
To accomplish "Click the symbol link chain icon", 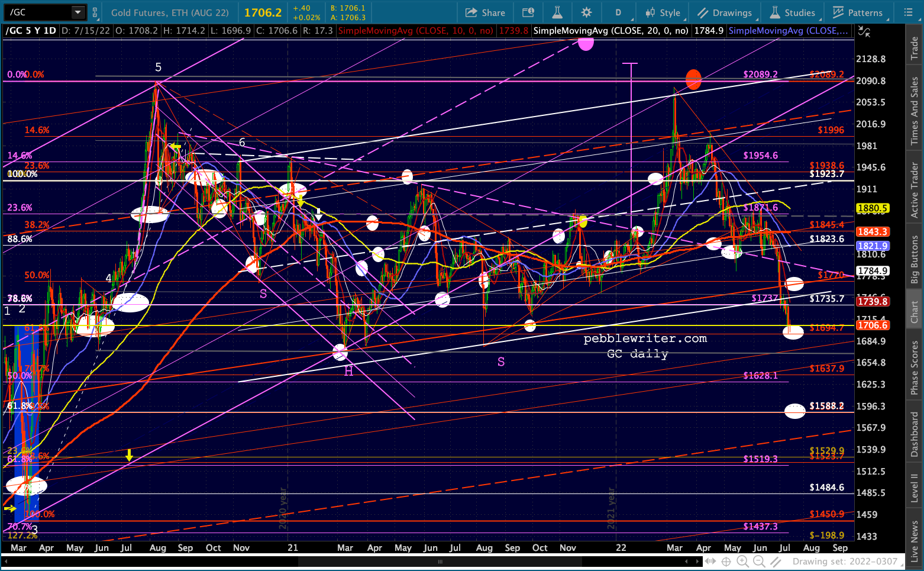I will coord(95,12).
